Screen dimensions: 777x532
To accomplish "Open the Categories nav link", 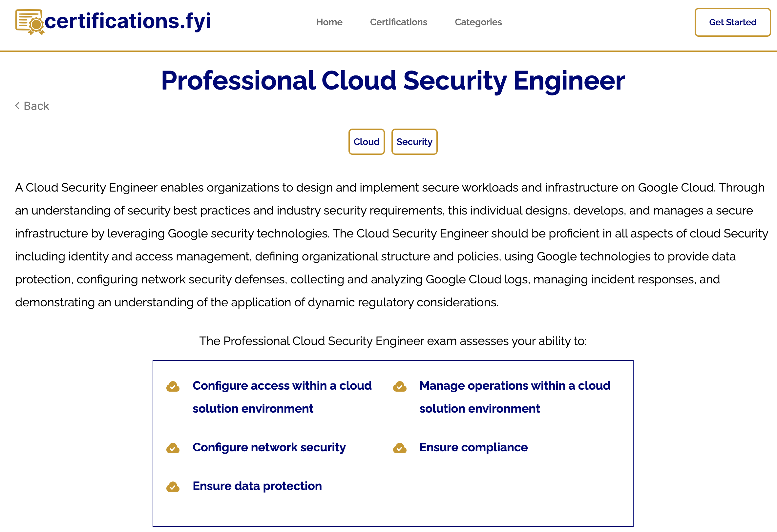I will [x=478, y=22].
